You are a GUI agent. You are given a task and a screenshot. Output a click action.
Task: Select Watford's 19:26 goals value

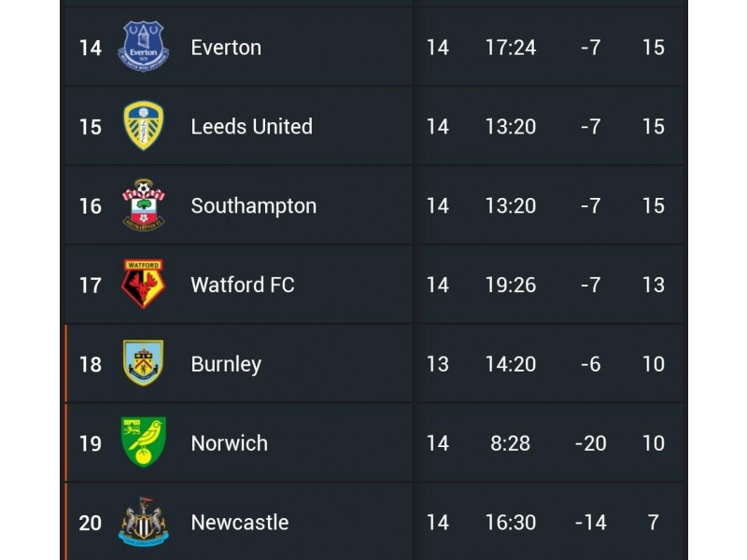point(511,285)
